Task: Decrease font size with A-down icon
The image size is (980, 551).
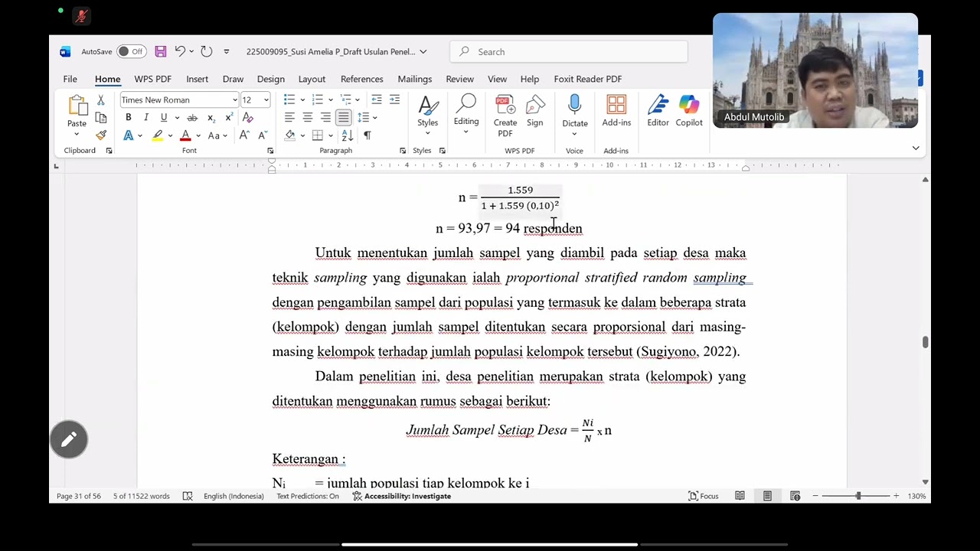Action: (263, 135)
